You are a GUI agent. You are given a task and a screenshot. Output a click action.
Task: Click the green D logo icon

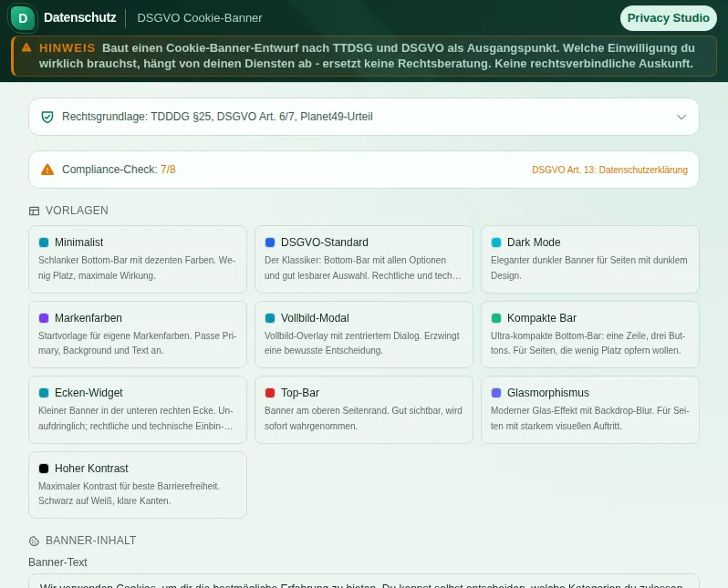click(23, 18)
